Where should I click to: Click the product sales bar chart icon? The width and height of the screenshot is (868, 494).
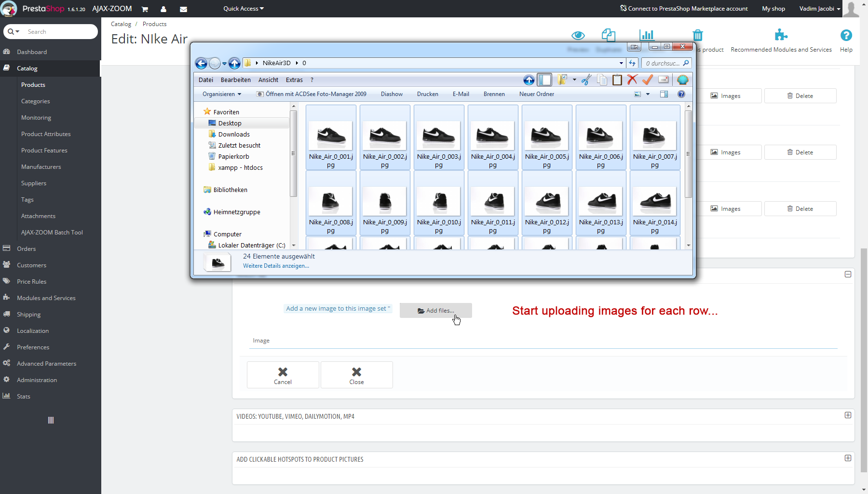pos(646,35)
